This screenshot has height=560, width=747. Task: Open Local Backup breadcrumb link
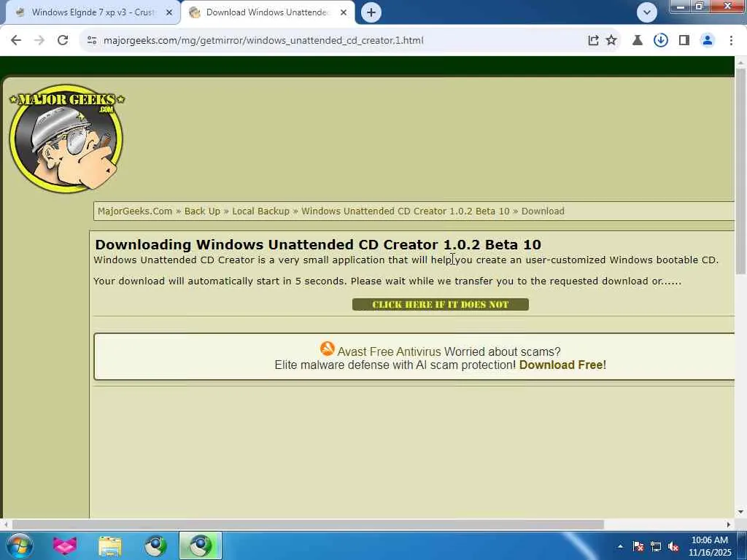(x=260, y=211)
